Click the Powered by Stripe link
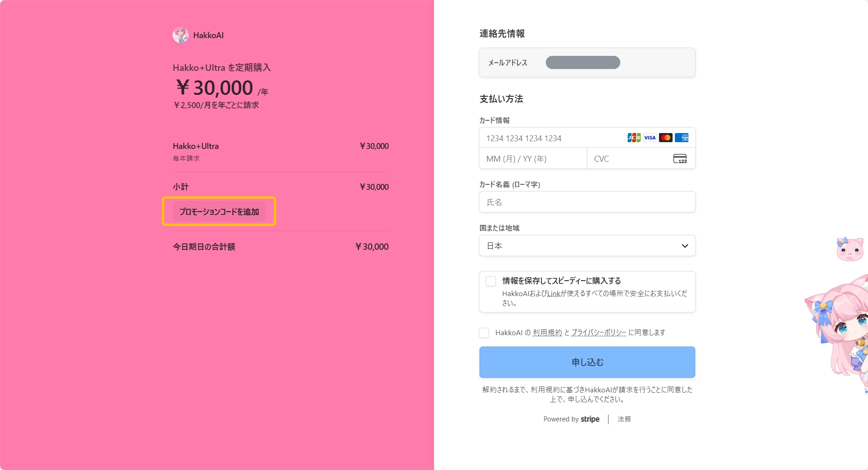This screenshot has width=868, height=470. click(x=571, y=419)
